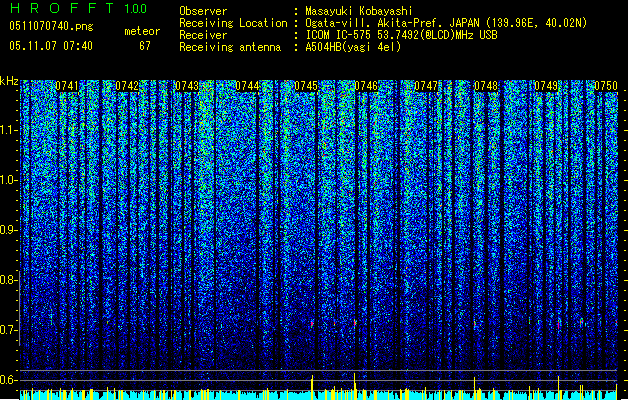The image size is (629, 400).
Task: Click the ICOM IC-575 receiver text
Action: pyautogui.click(x=401, y=35)
